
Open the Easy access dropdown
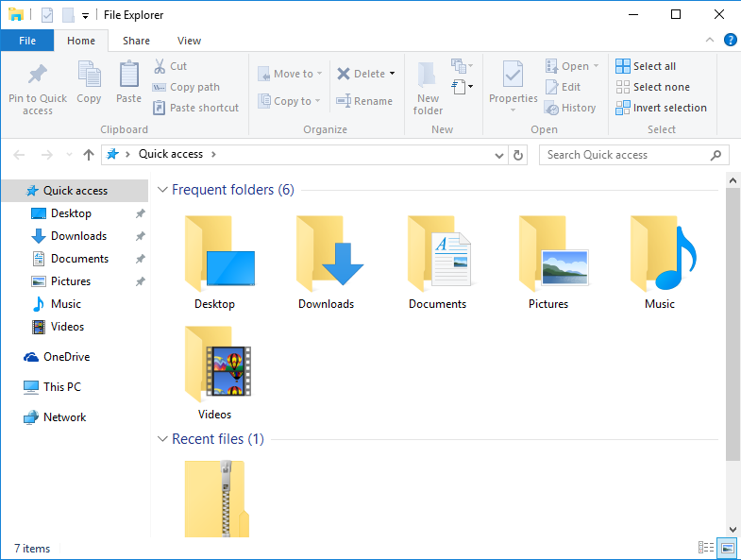[463, 87]
